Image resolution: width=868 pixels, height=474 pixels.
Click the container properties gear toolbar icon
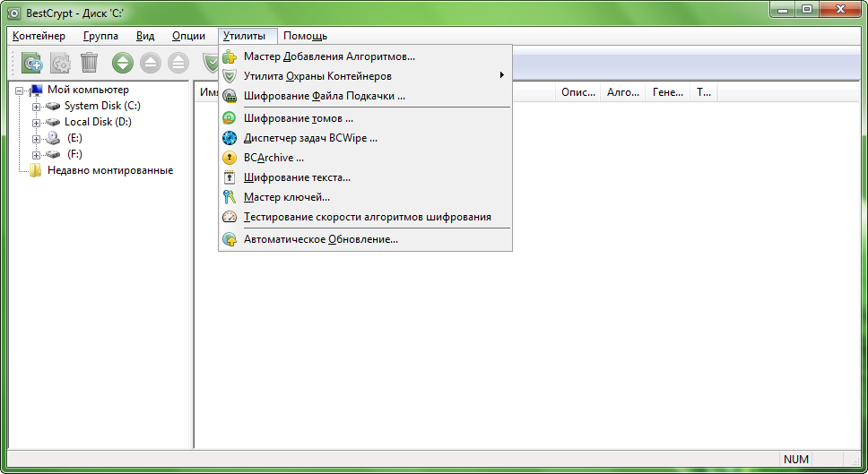[x=60, y=63]
